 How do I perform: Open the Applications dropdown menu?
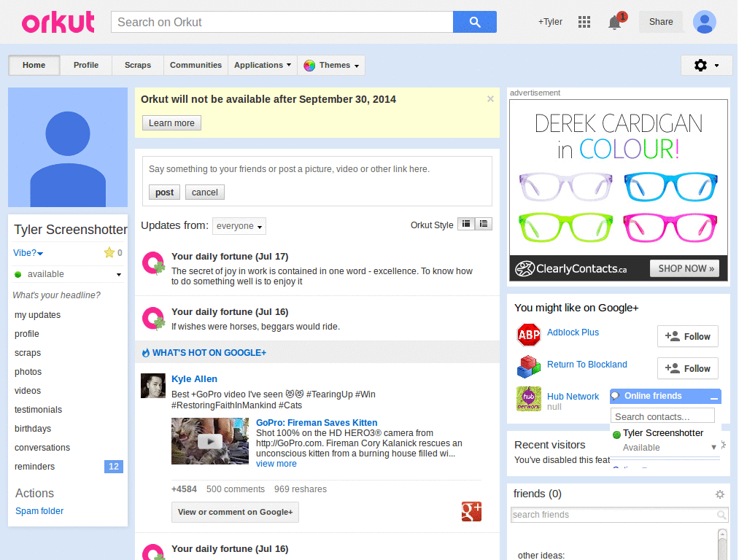tap(263, 65)
